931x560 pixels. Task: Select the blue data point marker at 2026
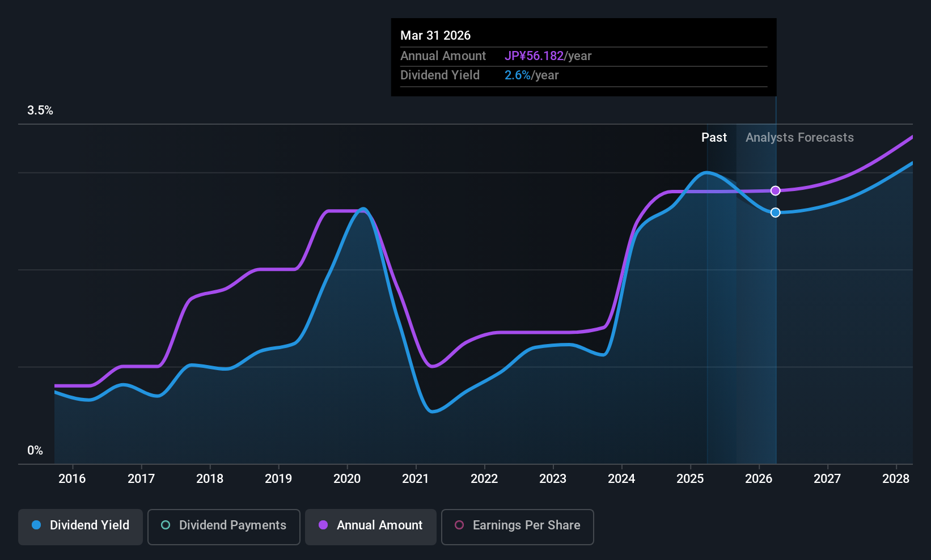tap(775, 213)
